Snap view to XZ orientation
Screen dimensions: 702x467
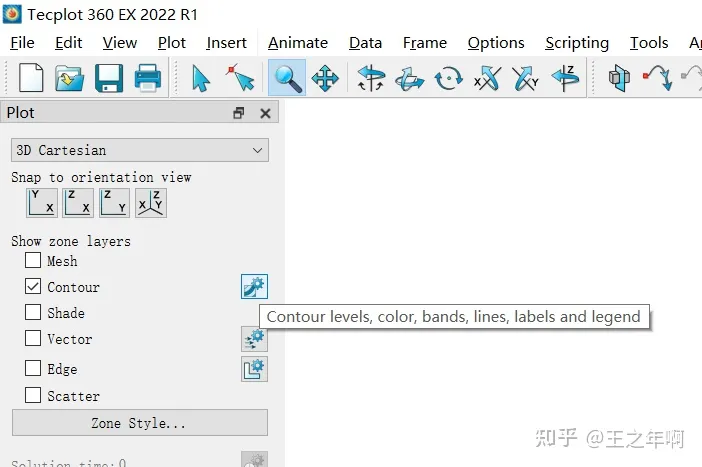78,203
